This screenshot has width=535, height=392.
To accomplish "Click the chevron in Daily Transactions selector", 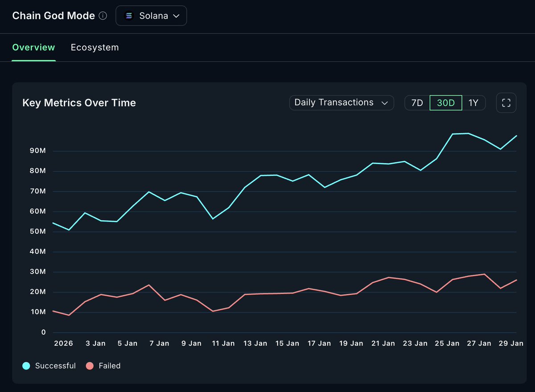I will [x=385, y=103].
